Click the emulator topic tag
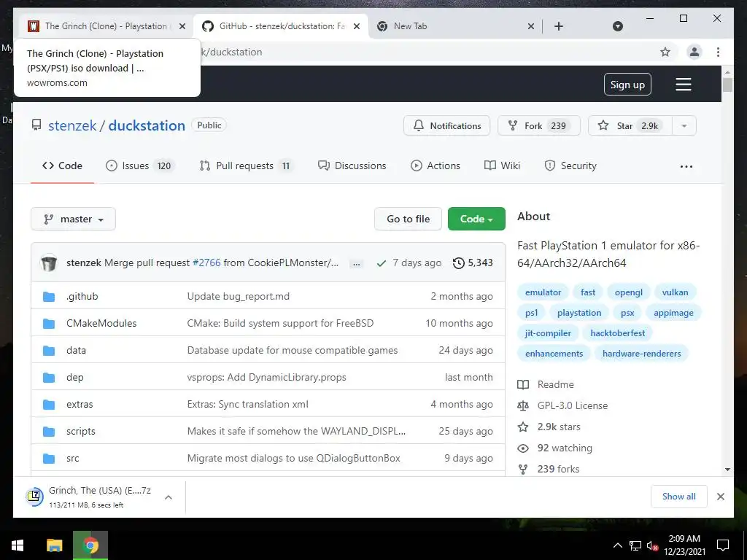The width and height of the screenshot is (747, 560). (x=543, y=292)
